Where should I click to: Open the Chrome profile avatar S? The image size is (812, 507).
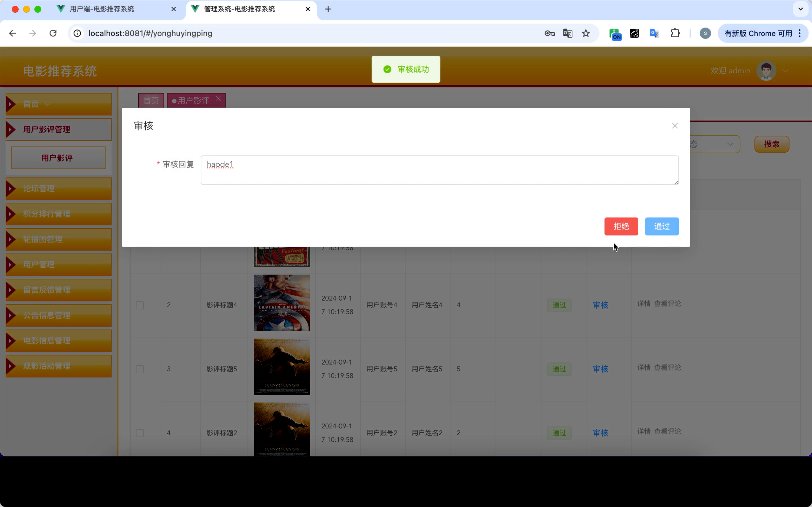(x=705, y=33)
